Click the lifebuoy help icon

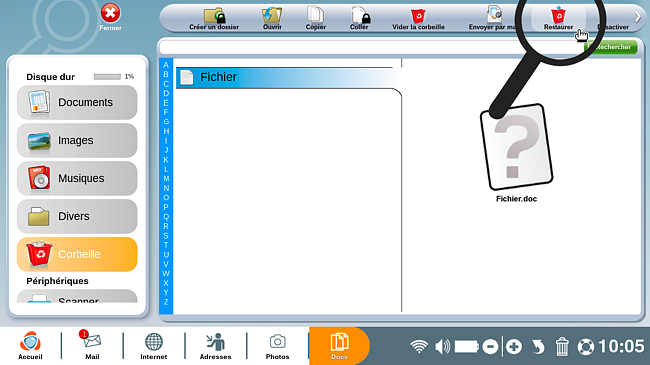point(586,347)
